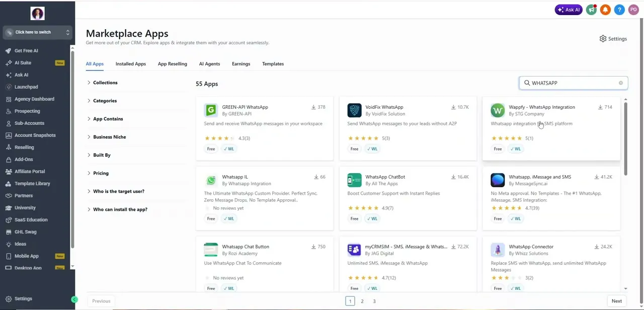Go to page 2
This screenshot has height=310, width=644.
(x=362, y=301)
